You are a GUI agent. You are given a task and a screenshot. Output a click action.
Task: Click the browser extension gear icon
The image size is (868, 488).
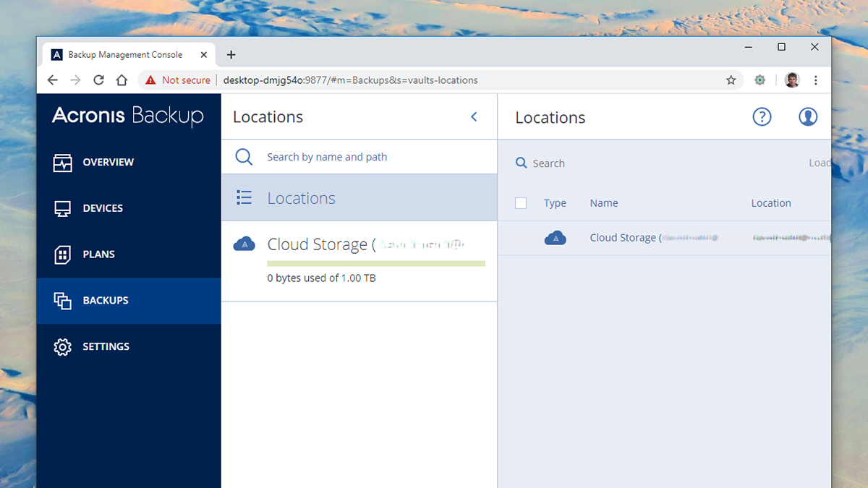(759, 80)
